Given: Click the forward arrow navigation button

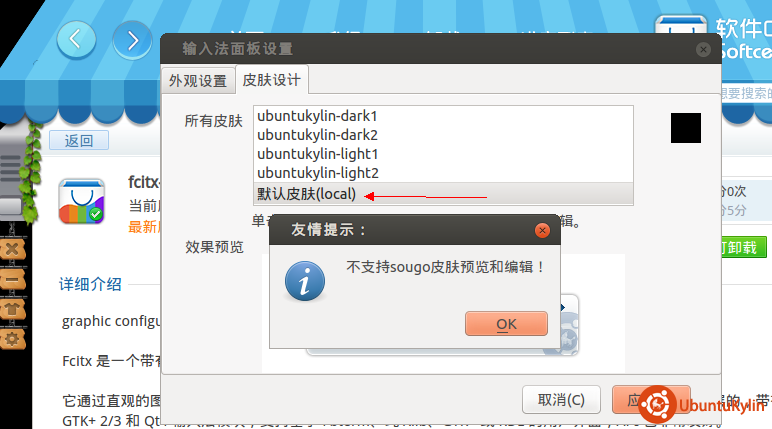Looking at the screenshot, I should (132, 40).
